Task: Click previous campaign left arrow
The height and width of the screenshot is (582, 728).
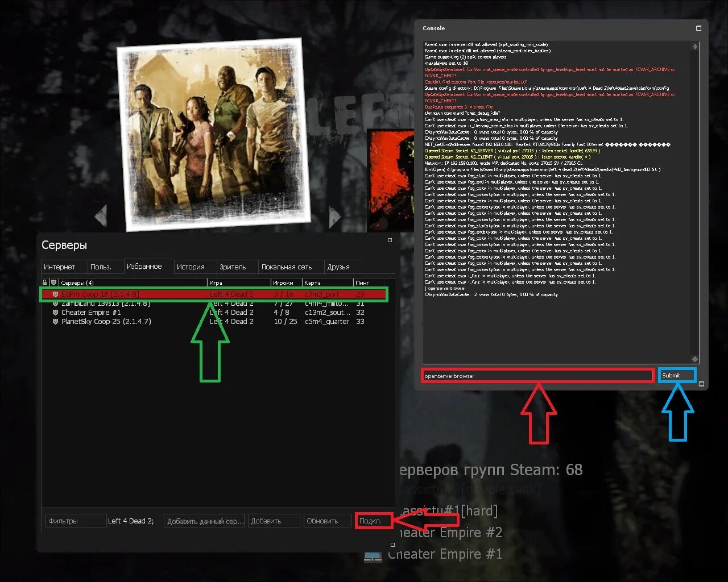Action: click(x=101, y=217)
